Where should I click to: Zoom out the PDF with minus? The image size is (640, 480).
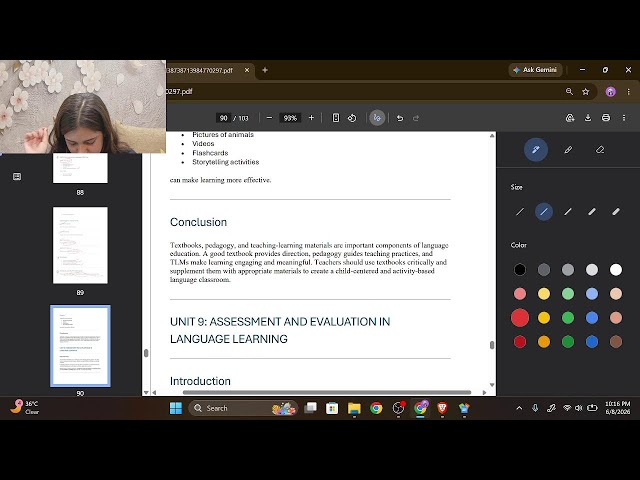[x=269, y=118]
